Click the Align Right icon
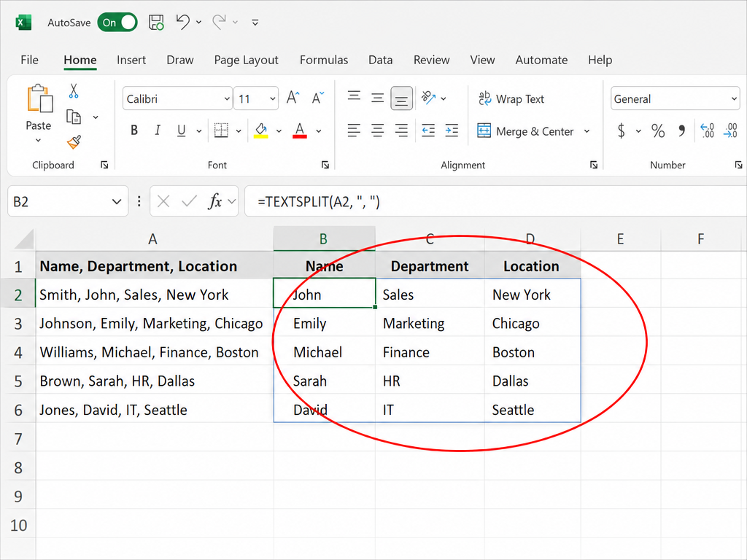This screenshot has height=560, width=747. [402, 130]
